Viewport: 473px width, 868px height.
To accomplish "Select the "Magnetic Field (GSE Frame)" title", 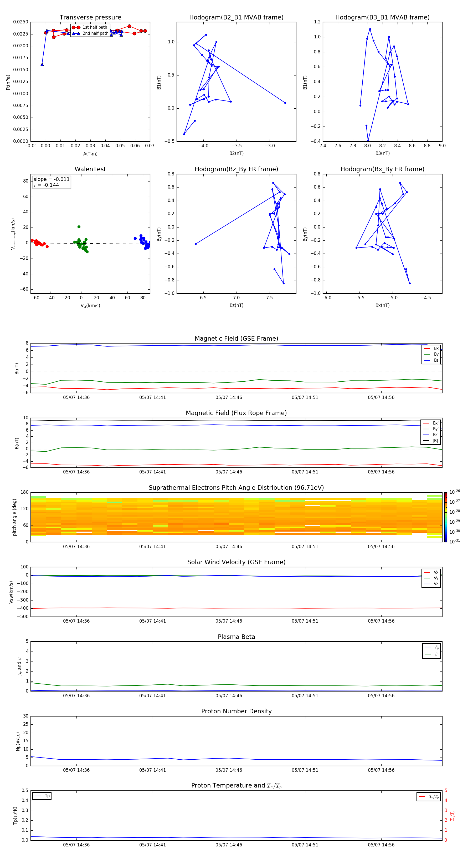I will 236,339.
